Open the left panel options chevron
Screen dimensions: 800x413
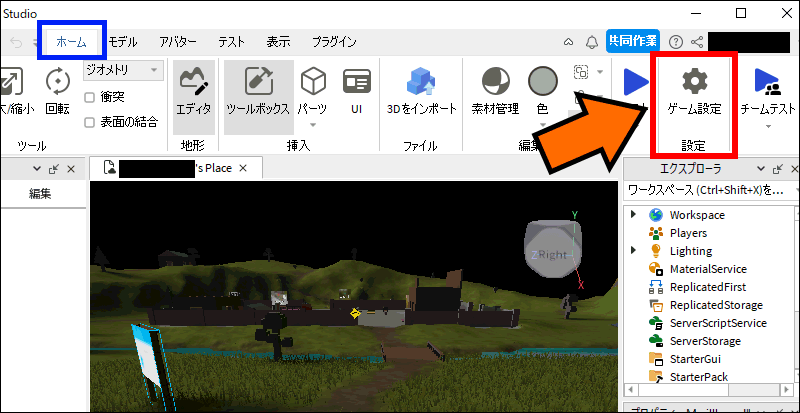37,169
